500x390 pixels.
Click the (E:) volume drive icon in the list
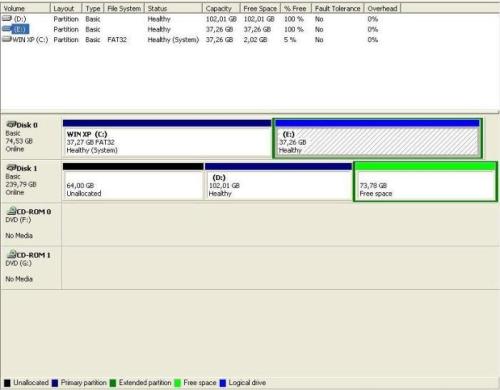click(x=7, y=29)
